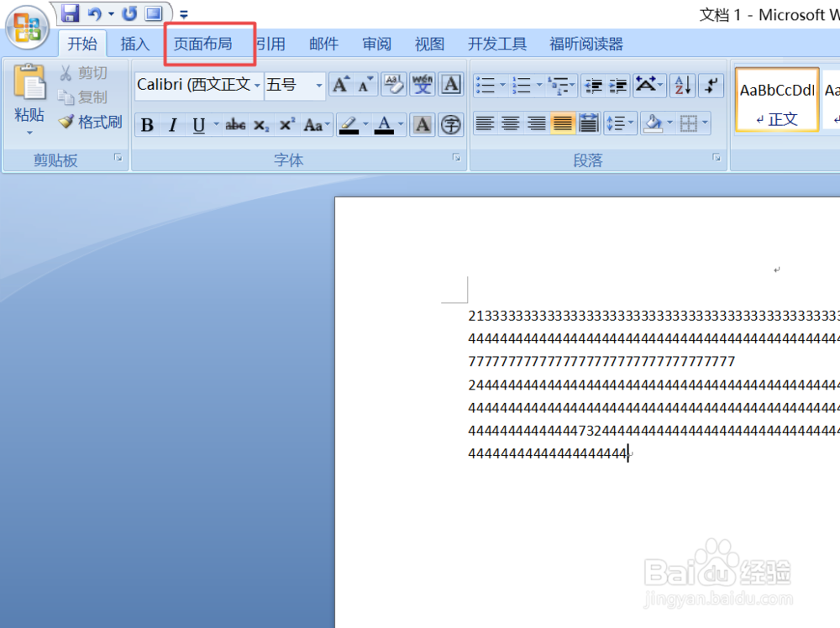The image size is (840, 628).
Task: Open the 页面布局 tab
Action: pos(203,44)
